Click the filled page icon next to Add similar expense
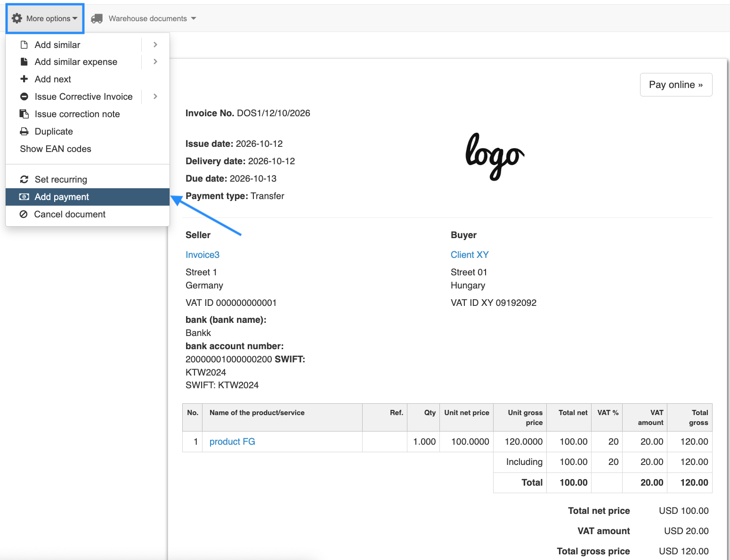 point(24,62)
